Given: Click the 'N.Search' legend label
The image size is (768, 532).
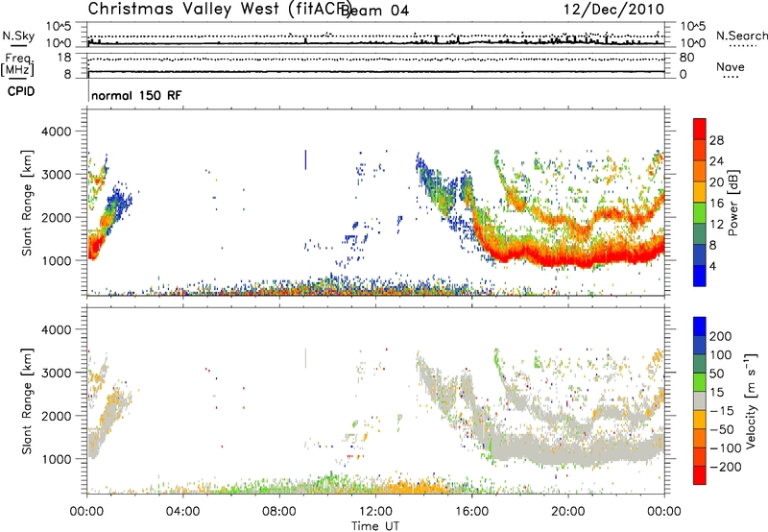Looking at the screenshot, I should click(x=741, y=36).
